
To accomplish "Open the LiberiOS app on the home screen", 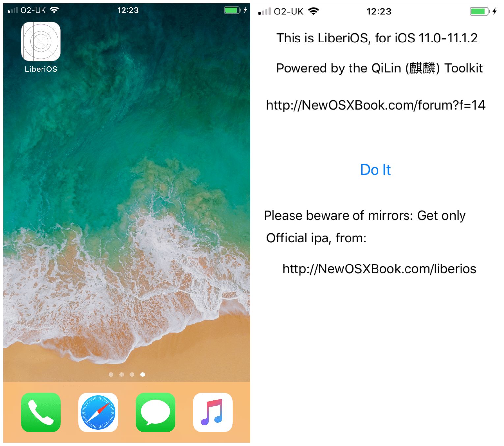I will pyautogui.click(x=41, y=42).
